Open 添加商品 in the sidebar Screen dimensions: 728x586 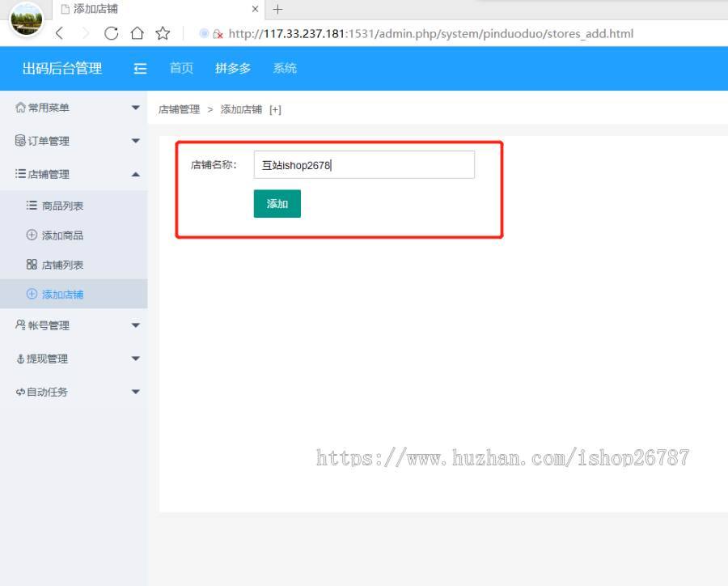point(74,236)
